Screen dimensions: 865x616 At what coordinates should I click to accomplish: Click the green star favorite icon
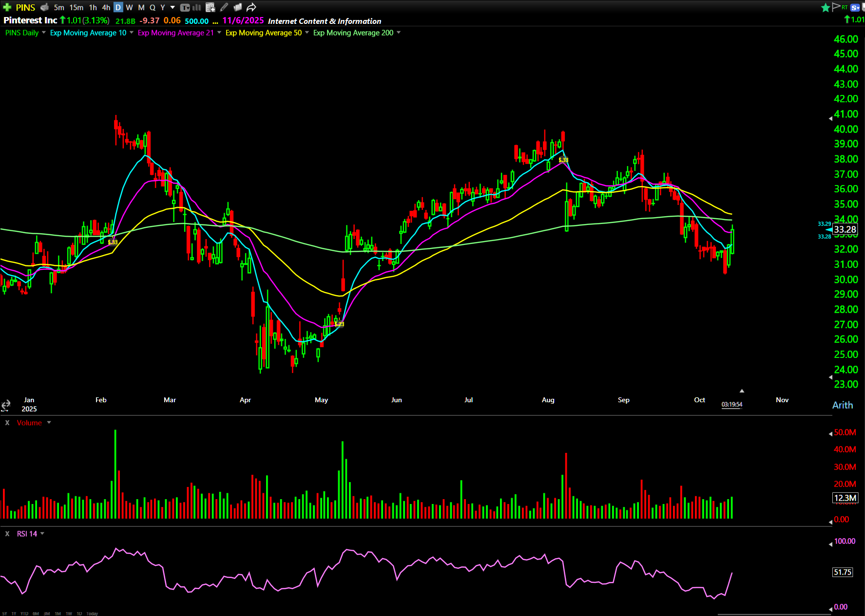(826, 7)
